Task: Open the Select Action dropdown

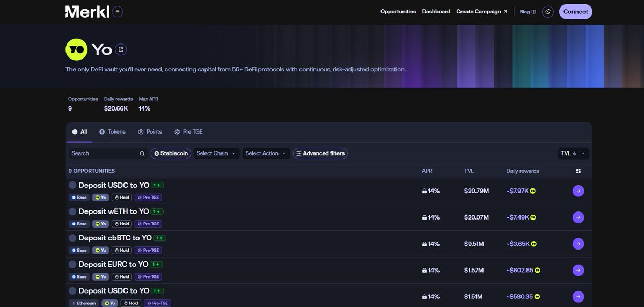Action: point(266,153)
